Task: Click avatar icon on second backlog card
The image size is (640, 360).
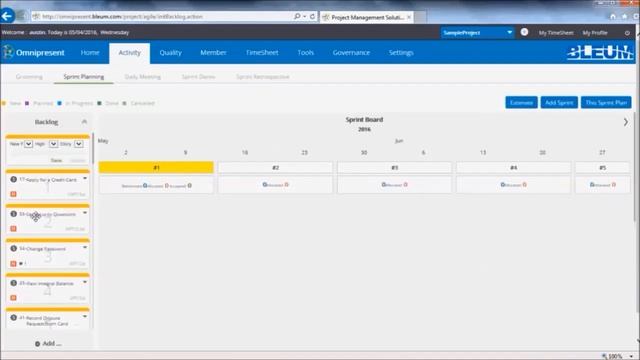Action: pyautogui.click(x=13, y=214)
